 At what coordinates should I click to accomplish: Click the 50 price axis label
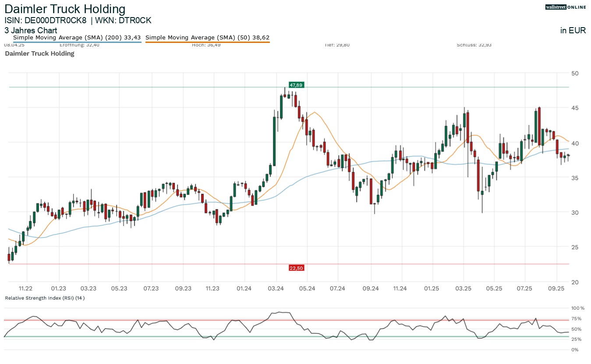click(575, 73)
